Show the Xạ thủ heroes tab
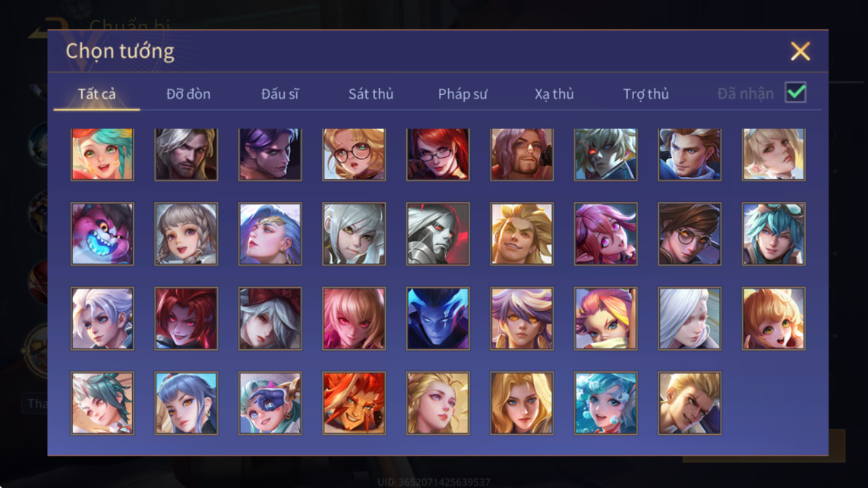 554,94
